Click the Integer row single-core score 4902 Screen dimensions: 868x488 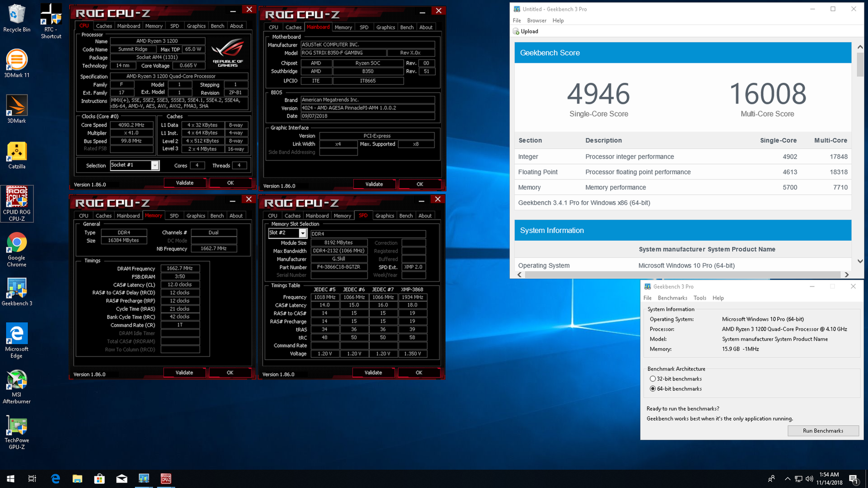point(790,157)
